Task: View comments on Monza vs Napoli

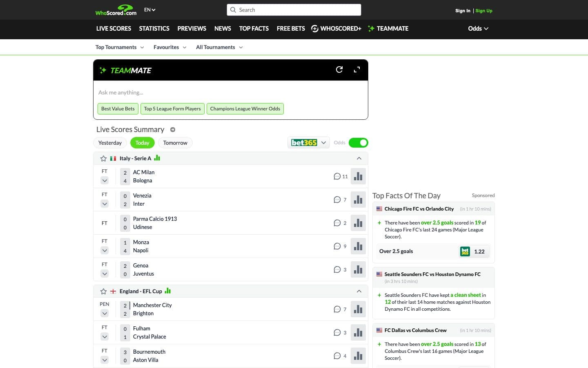Action: [340, 247]
